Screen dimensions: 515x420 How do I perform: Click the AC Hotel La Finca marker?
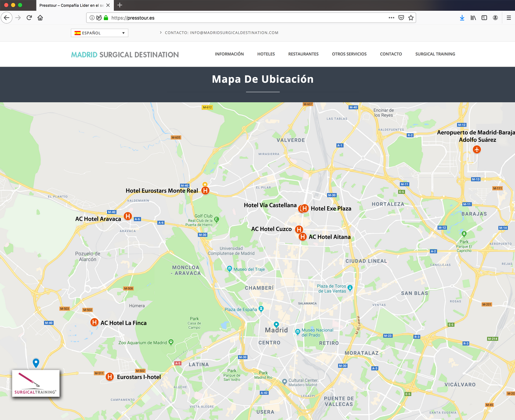click(94, 322)
